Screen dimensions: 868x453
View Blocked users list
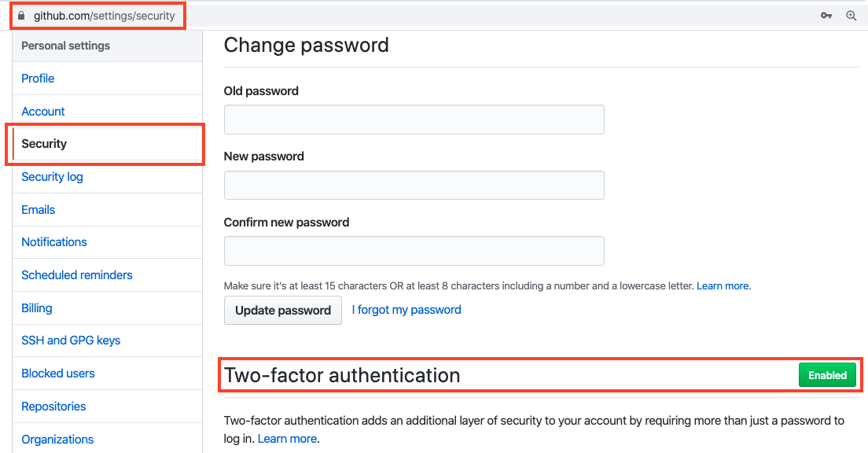point(57,373)
